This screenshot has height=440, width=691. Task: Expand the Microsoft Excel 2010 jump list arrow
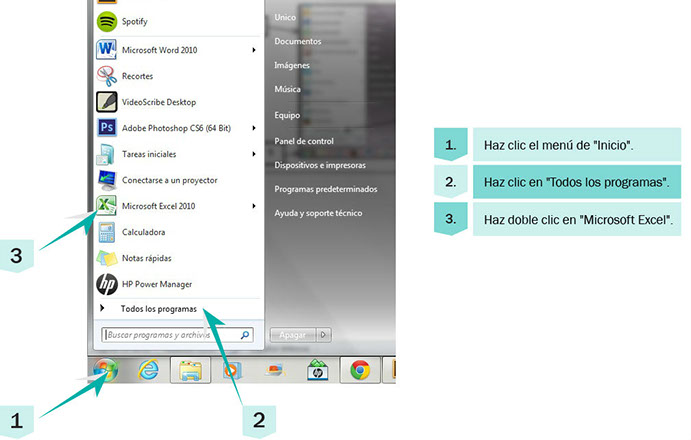click(x=254, y=206)
